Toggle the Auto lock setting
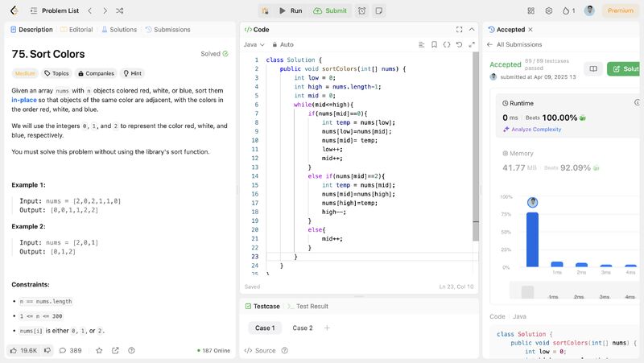The height and width of the screenshot is (363, 644). point(283,44)
